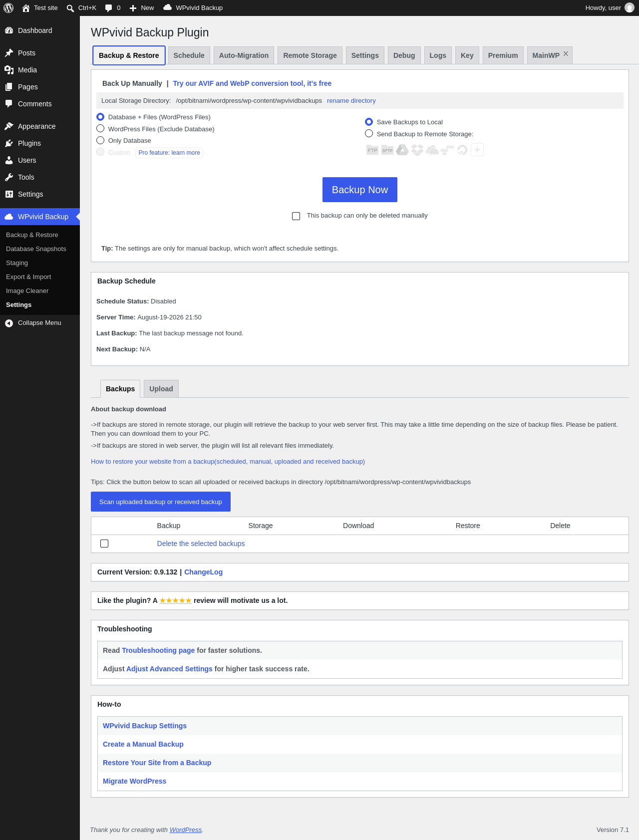Select WordPress Files (Exclude Database) option
The height and width of the screenshot is (840, 639).
click(x=100, y=129)
